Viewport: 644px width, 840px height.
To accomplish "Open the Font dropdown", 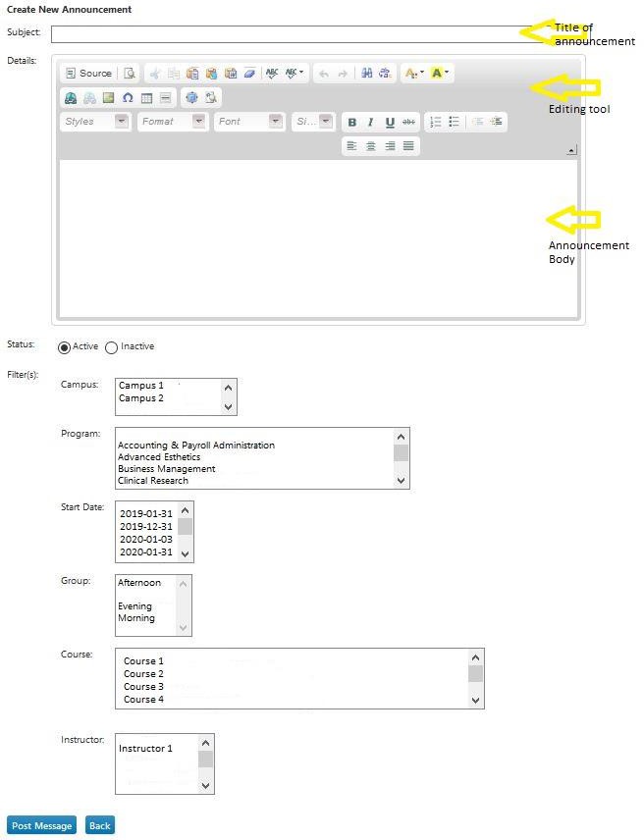I will coord(249,122).
